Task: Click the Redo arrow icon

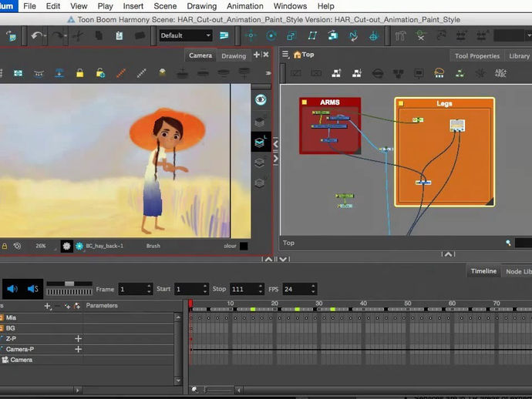Action: (x=57, y=35)
